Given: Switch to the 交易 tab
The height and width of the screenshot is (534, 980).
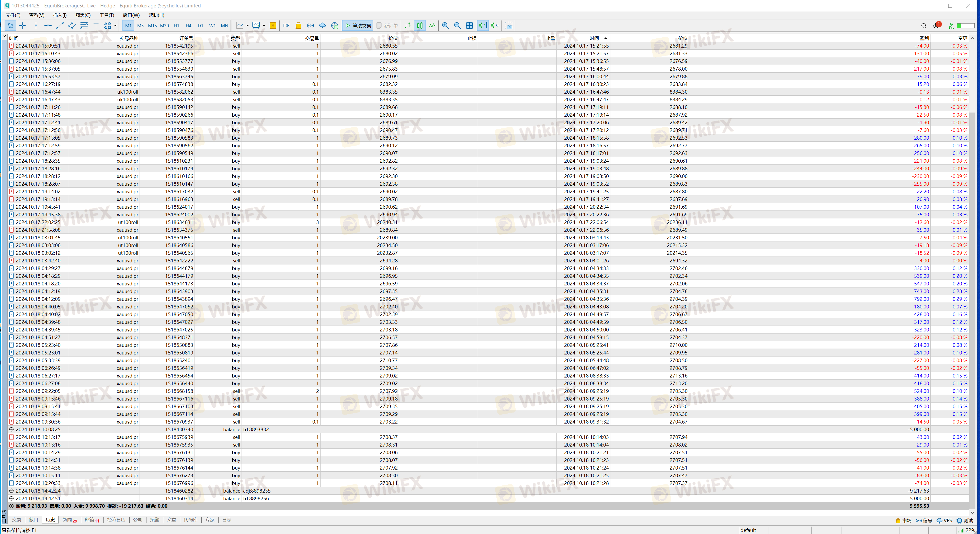Looking at the screenshot, I should point(16,520).
